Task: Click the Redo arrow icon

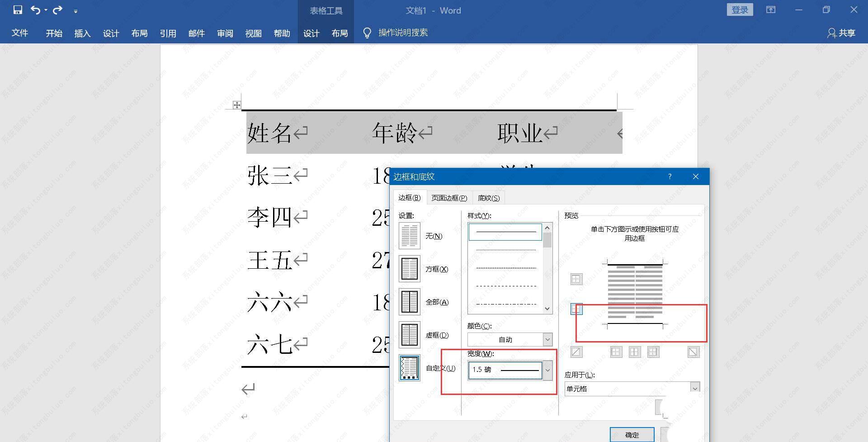Action: point(57,10)
